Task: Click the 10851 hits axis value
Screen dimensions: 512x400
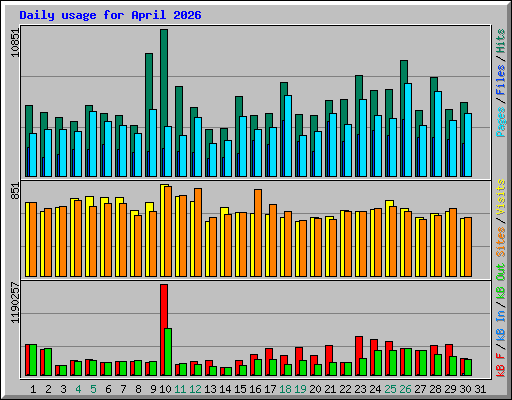Action: [15, 42]
